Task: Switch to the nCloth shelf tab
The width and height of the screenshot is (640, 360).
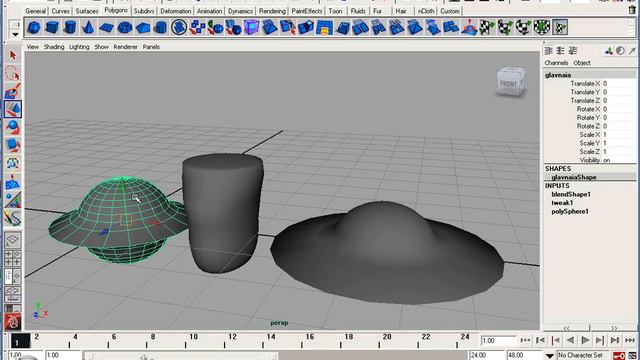Action: [426, 11]
